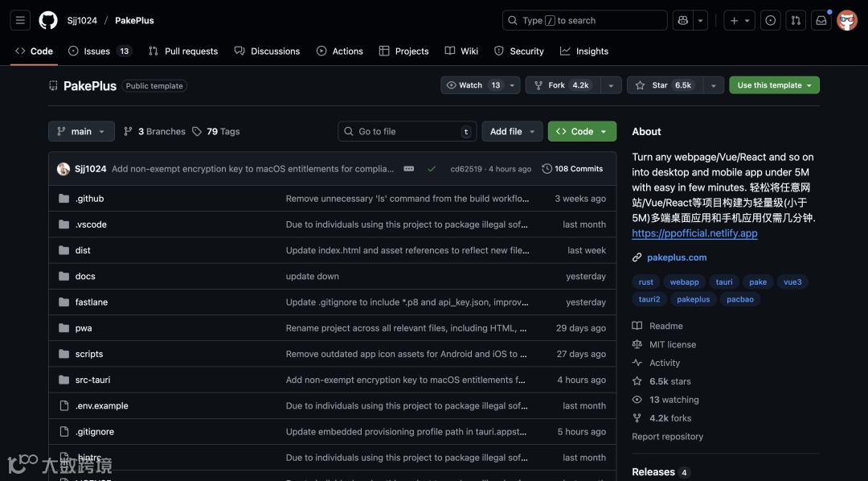Image resolution: width=868 pixels, height=481 pixels.
Task: Open the Copilot dropdown arrow
Action: pyautogui.click(x=700, y=20)
